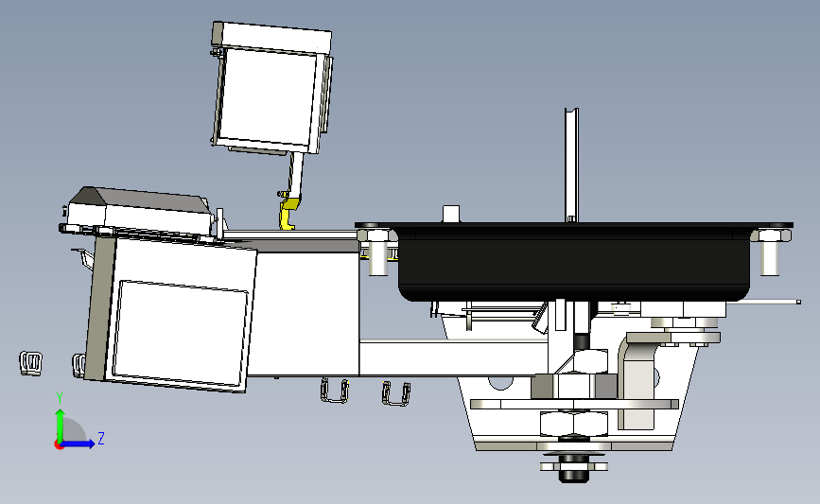Click the black tray body
The width and height of the screenshot is (820, 504).
coord(574,264)
